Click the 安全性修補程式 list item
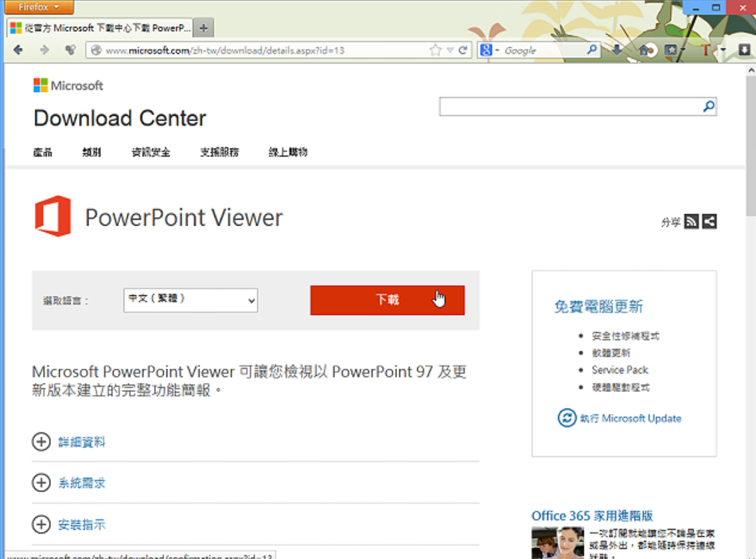This screenshot has width=756, height=559. [x=625, y=336]
